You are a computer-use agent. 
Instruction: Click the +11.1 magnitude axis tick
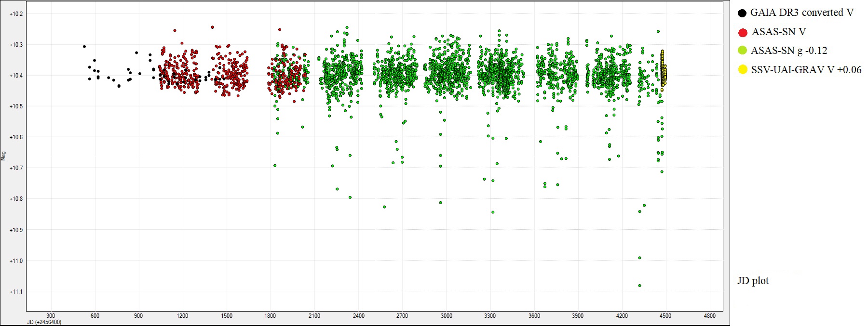point(16,292)
